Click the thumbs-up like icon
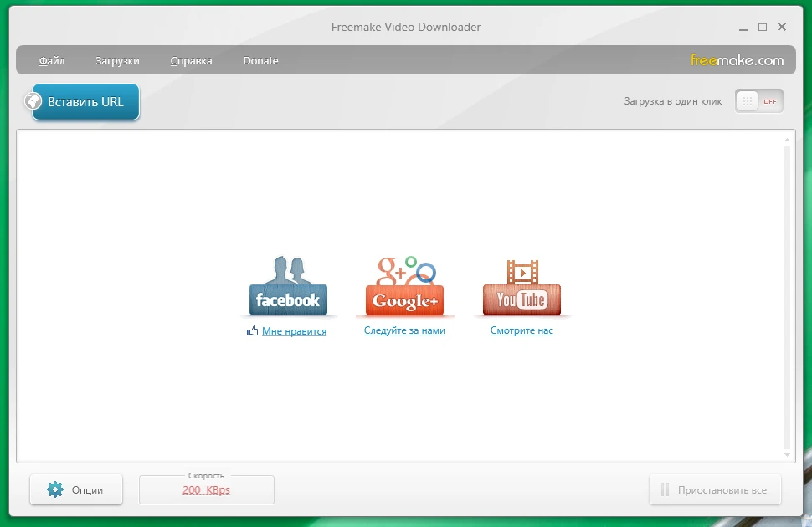Screen dimensions: 812x527 (x=252, y=330)
